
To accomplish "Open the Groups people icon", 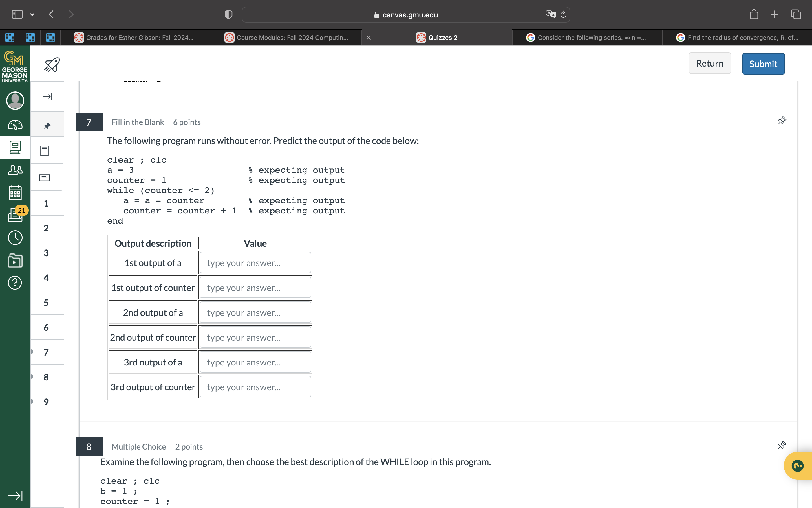I will (x=15, y=170).
